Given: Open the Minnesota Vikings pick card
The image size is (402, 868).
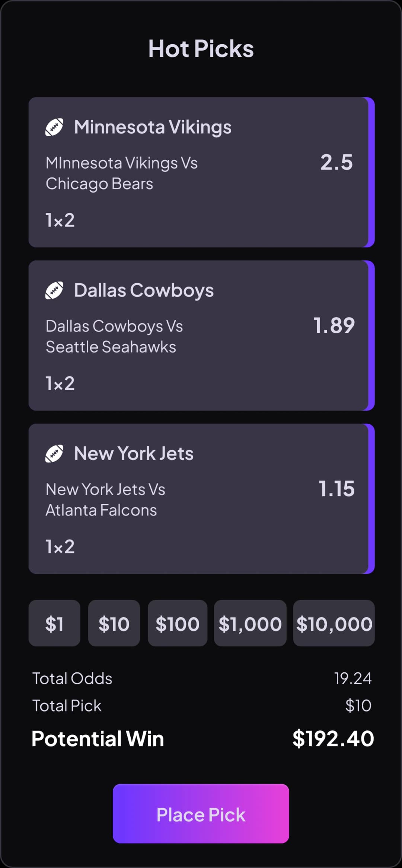Looking at the screenshot, I should click(201, 172).
